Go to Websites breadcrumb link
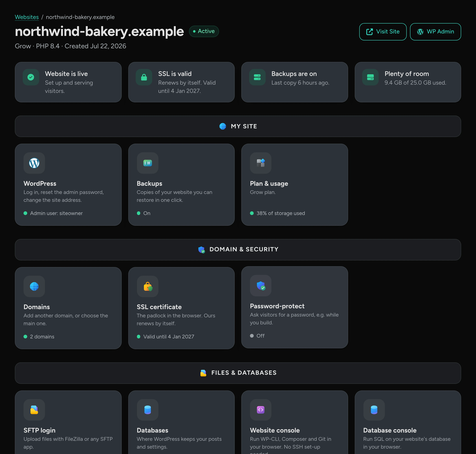The width and height of the screenshot is (476, 454). pyautogui.click(x=27, y=17)
